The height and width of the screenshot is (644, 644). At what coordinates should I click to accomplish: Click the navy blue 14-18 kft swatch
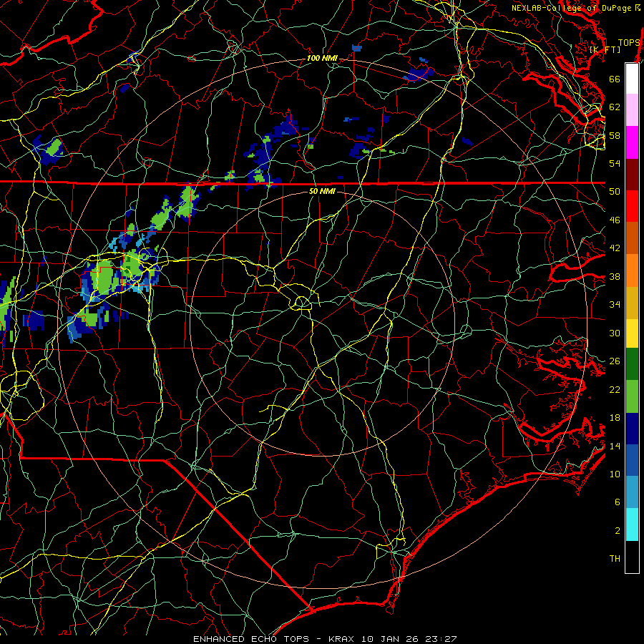click(x=632, y=429)
